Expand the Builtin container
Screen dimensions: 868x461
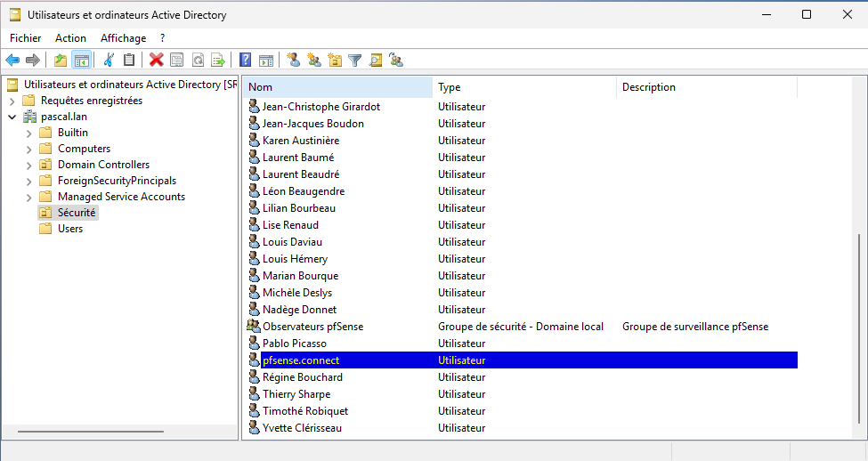[x=28, y=133]
